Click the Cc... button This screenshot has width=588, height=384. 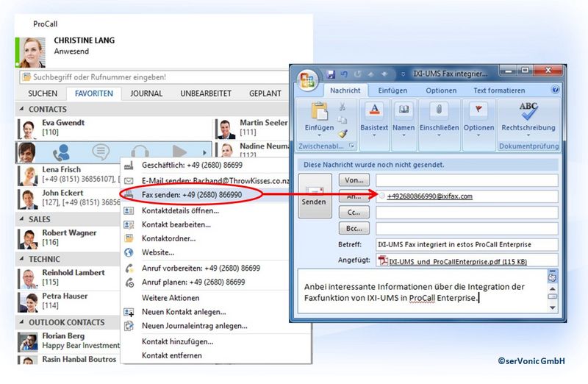354,213
